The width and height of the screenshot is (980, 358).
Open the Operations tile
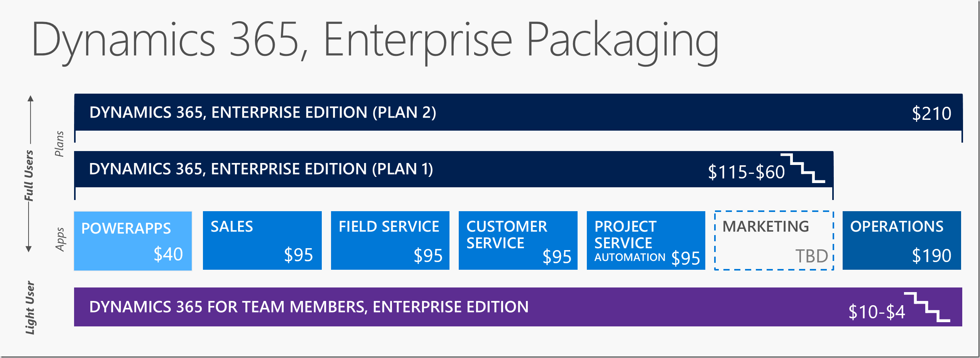click(x=901, y=240)
